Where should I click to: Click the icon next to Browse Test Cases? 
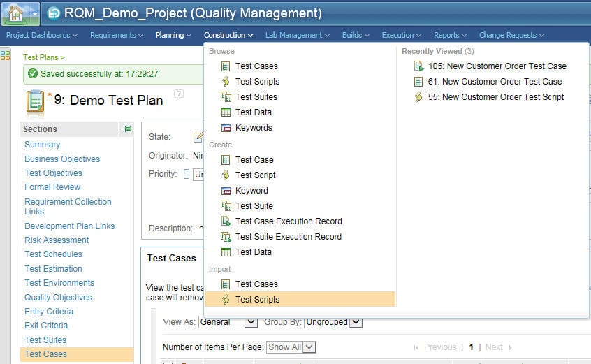click(226, 66)
